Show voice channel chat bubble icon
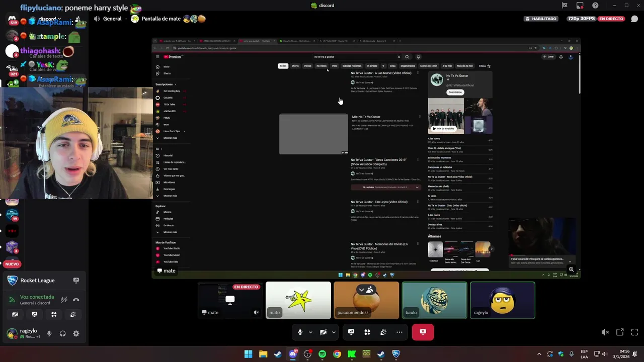 pyautogui.click(x=634, y=19)
